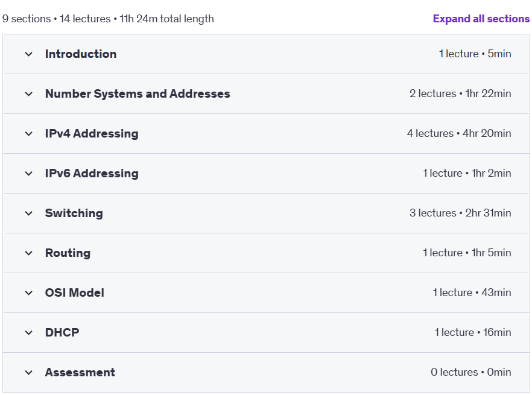Select the IPv4 Addressing section heading
This screenshot has height=395, width=532.
coord(92,134)
